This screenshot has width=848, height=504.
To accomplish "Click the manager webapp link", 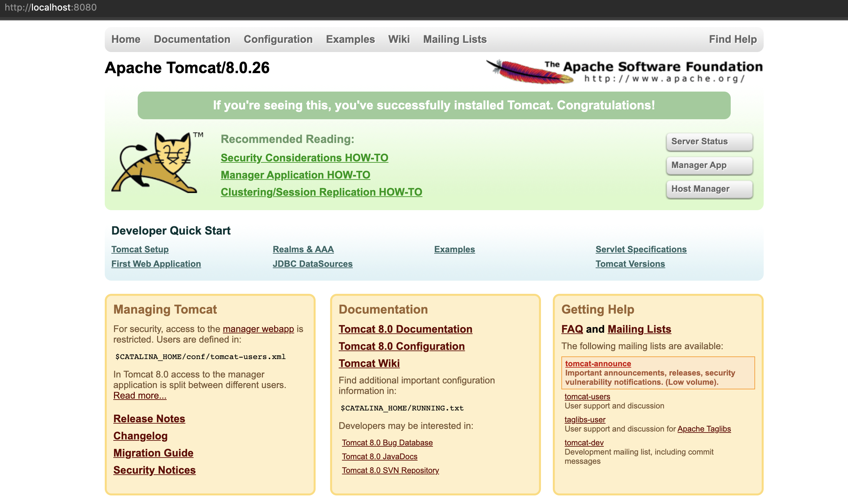I will pos(258,329).
